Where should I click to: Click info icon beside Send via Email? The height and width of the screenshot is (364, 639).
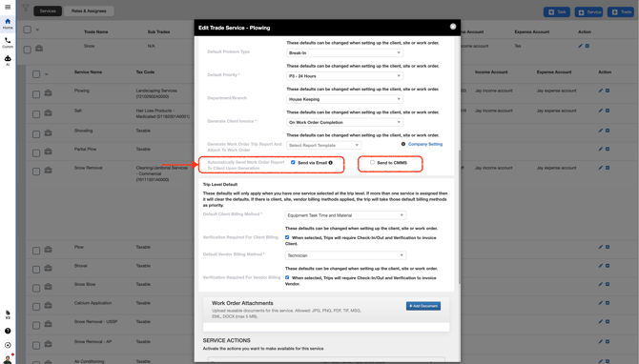tap(331, 162)
